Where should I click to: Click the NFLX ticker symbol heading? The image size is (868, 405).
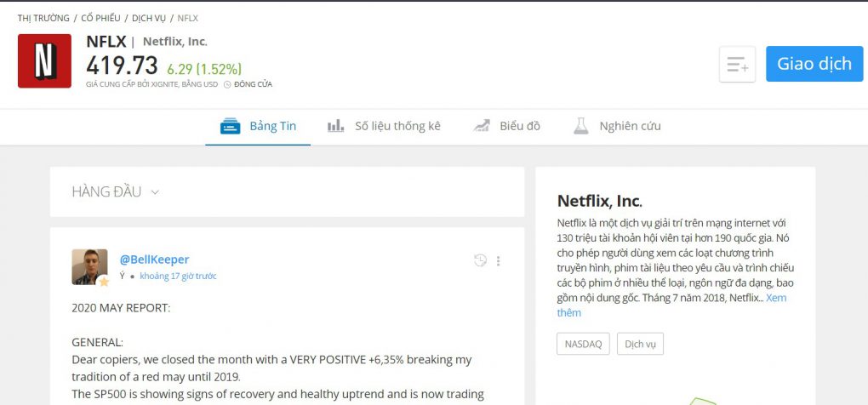pyautogui.click(x=106, y=42)
